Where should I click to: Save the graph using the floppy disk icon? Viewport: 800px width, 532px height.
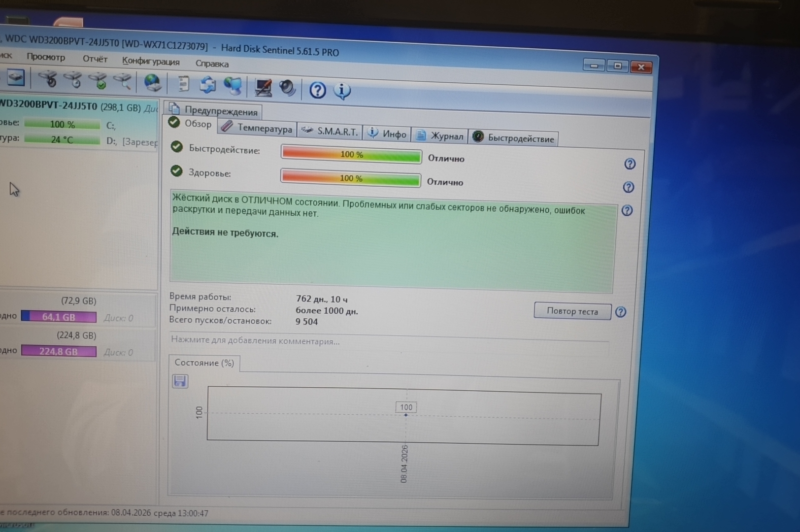point(180,381)
